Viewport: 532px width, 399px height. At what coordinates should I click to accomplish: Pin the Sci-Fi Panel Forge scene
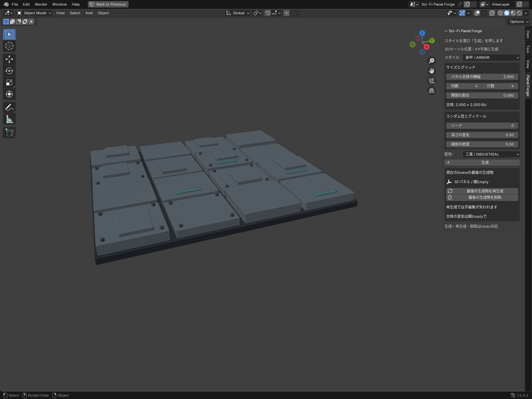(x=460, y=4)
